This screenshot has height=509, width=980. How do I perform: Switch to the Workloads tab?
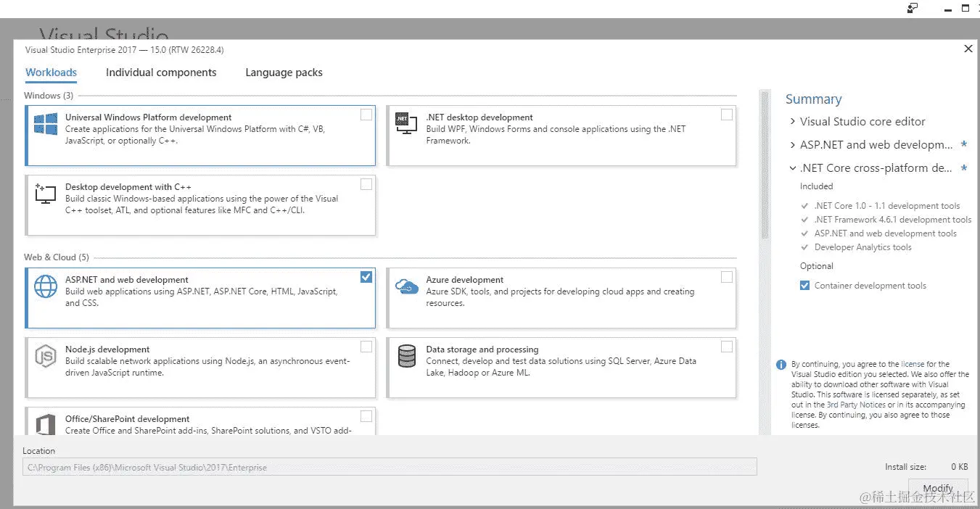click(x=52, y=73)
